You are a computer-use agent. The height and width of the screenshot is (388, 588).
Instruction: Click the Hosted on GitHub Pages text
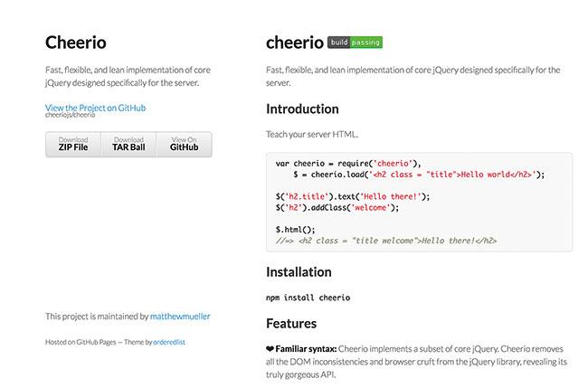click(81, 342)
